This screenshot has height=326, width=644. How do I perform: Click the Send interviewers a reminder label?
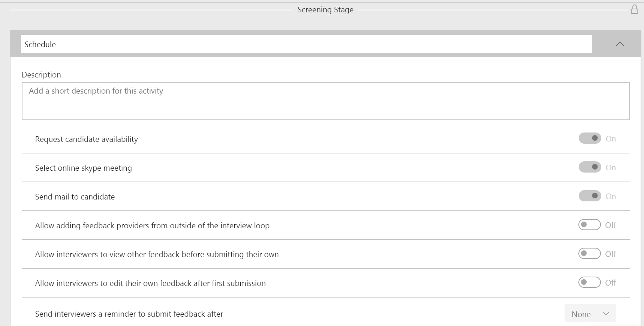click(x=129, y=314)
